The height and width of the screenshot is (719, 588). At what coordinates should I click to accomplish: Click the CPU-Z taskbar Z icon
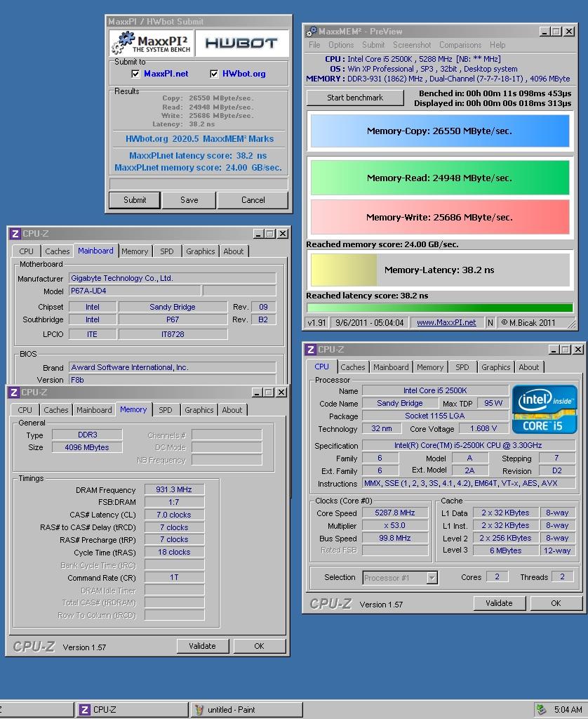tap(84, 710)
